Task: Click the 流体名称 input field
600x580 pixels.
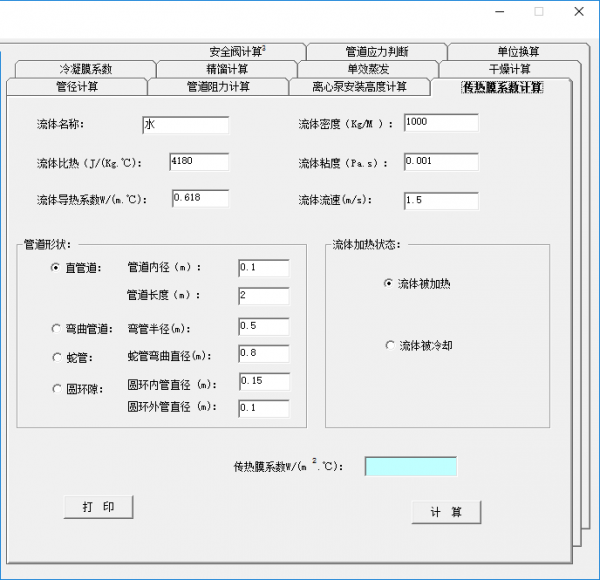Action: click(x=186, y=125)
